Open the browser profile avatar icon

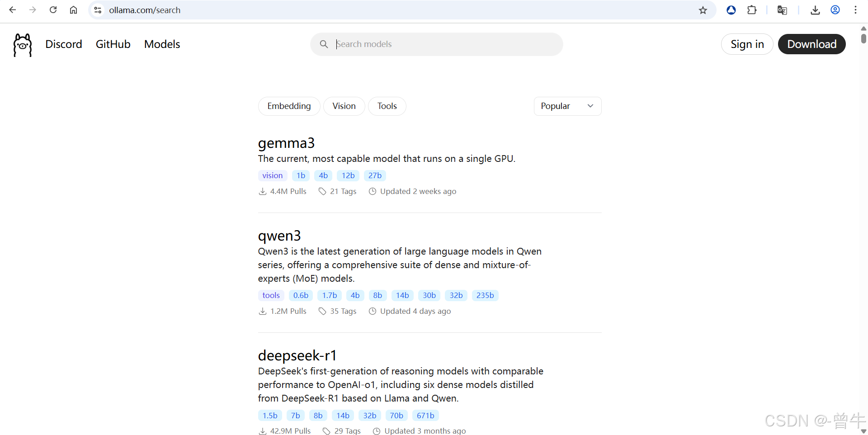[x=835, y=10]
